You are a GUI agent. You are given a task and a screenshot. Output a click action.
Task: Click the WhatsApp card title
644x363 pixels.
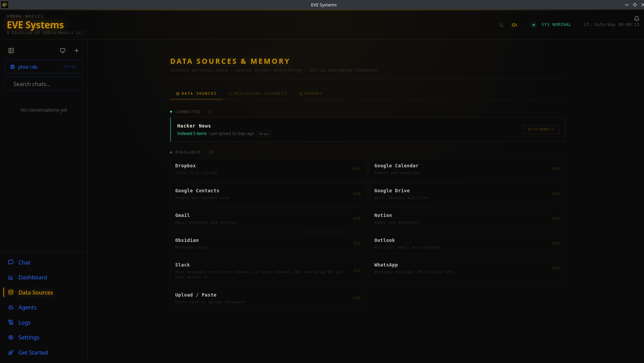pyautogui.click(x=386, y=265)
